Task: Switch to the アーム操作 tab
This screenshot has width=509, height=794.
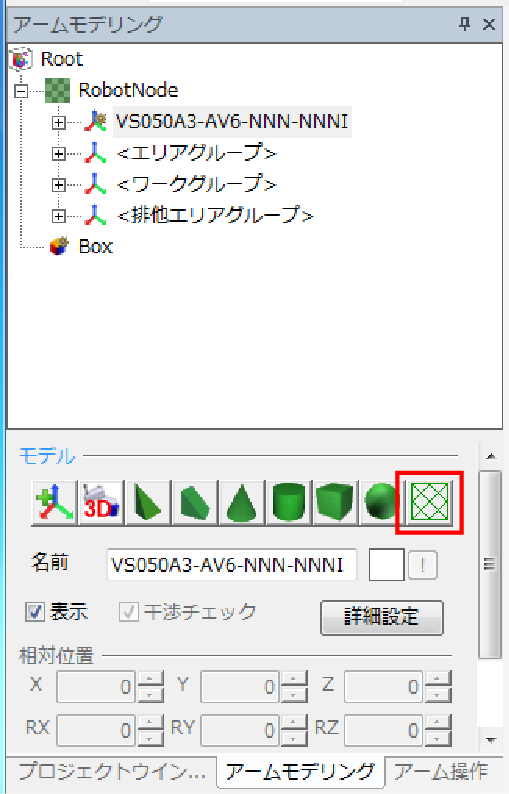Action: coord(441,771)
